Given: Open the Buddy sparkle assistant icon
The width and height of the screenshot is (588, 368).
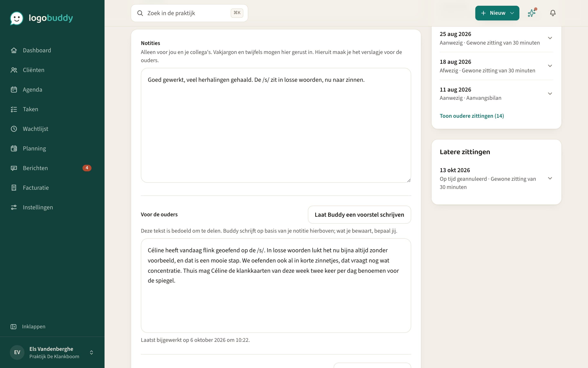Looking at the screenshot, I should pos(532,13).
